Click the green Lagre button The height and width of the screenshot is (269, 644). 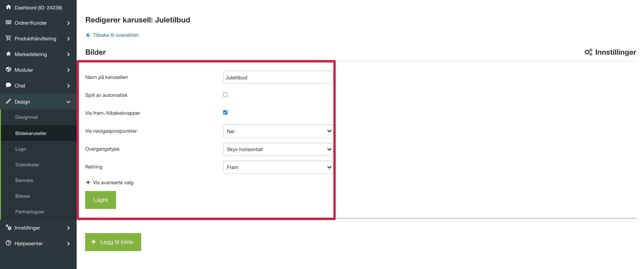click(101, 200)
